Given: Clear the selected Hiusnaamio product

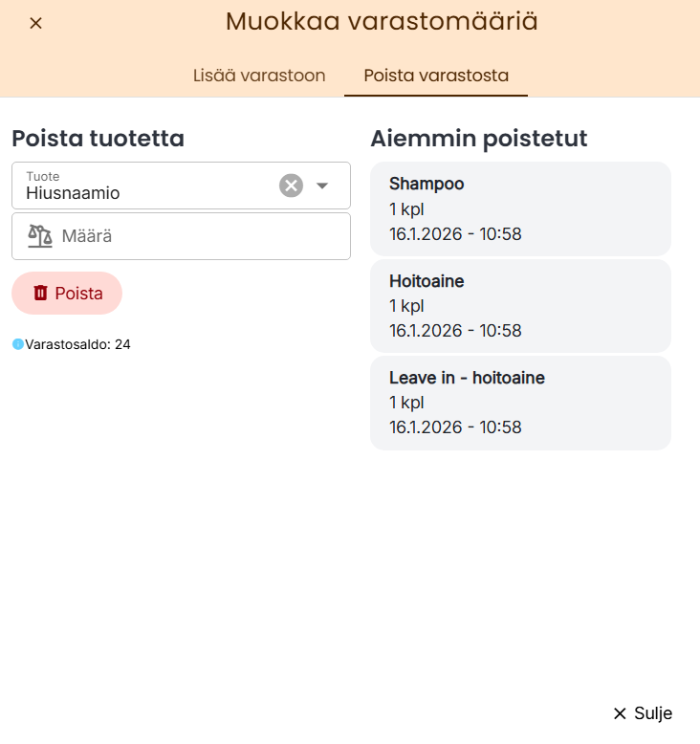Looking at the screenshot, I should (291, 186).
